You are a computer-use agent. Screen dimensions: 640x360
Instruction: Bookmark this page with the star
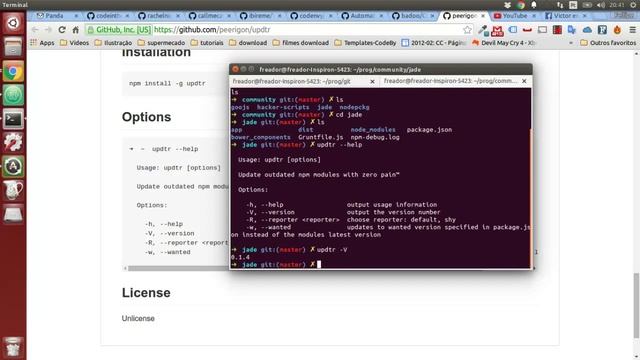click(467, 30)
